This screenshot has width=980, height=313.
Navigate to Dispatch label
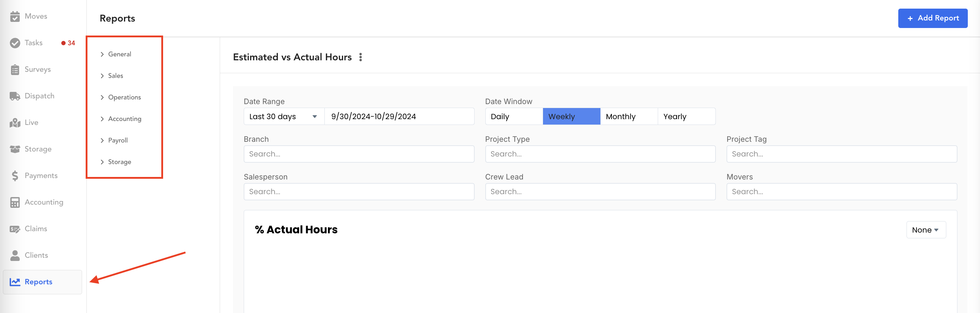(39, 96)
